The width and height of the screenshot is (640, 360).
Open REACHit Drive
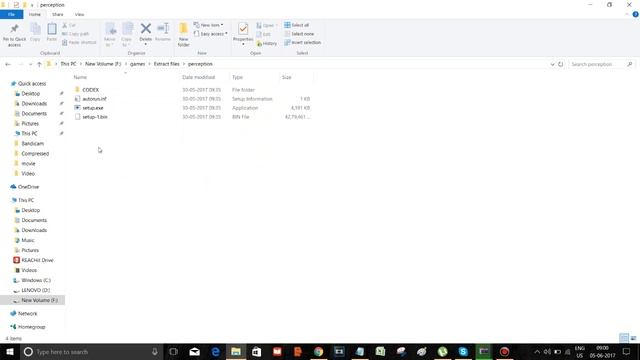(37, 260)
